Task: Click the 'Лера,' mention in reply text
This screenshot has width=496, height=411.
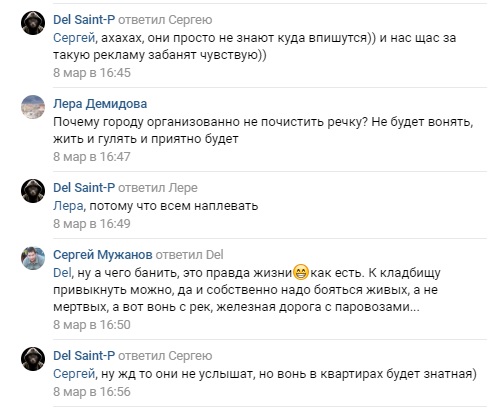Action: (69, 206)
